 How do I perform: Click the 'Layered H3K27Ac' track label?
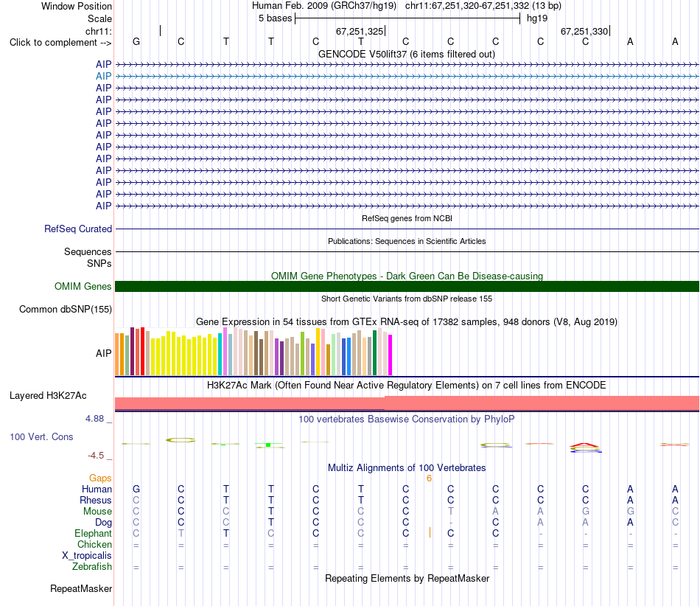pos(48,396)
